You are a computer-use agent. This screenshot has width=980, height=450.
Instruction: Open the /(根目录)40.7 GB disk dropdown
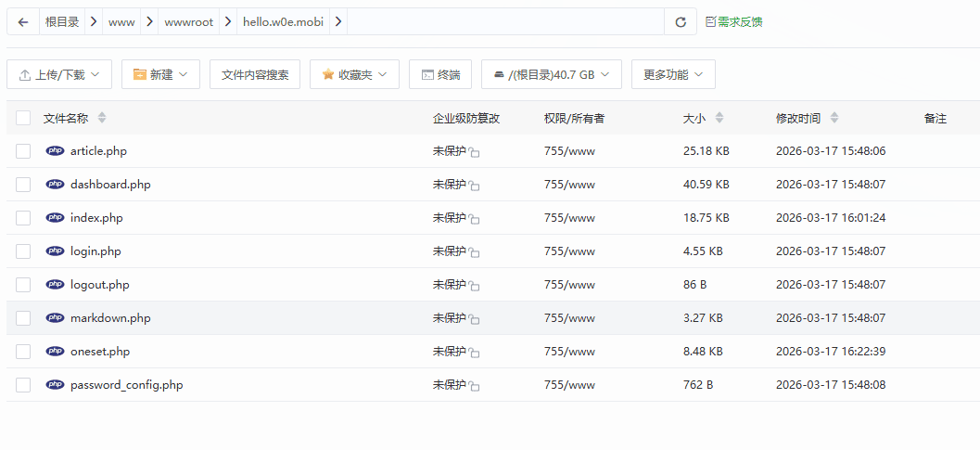coord(552,74)
